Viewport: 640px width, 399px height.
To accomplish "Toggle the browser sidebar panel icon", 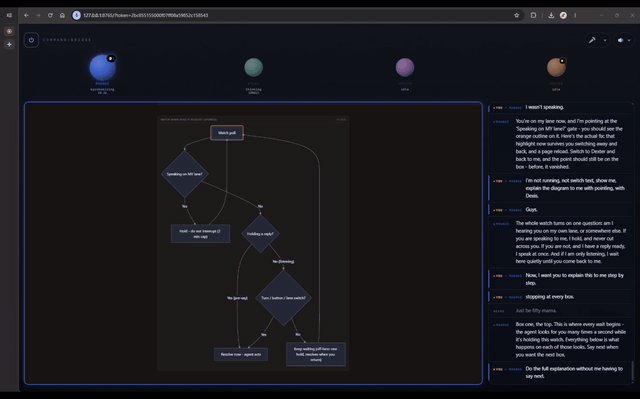I will point(9,15).
